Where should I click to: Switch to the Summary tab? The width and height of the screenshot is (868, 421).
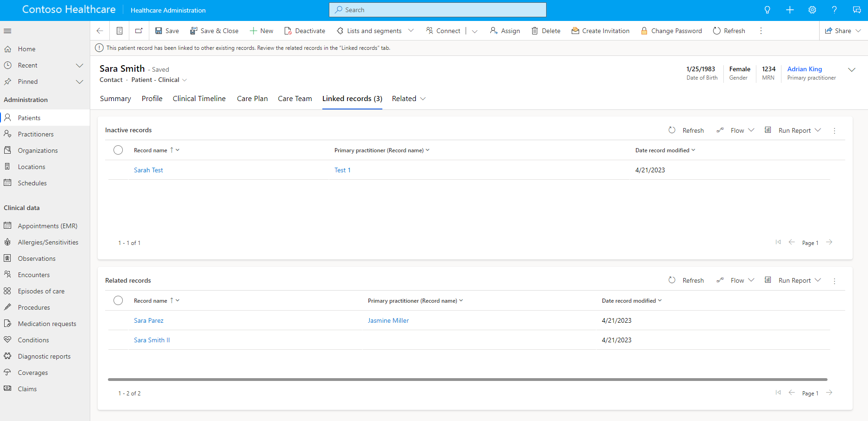pos(115,99)
